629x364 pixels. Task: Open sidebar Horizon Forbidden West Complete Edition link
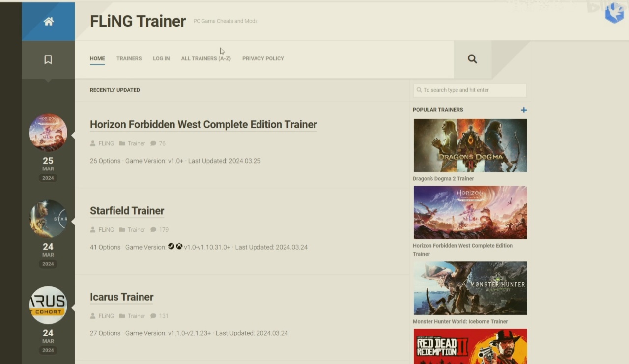(462, 250)
